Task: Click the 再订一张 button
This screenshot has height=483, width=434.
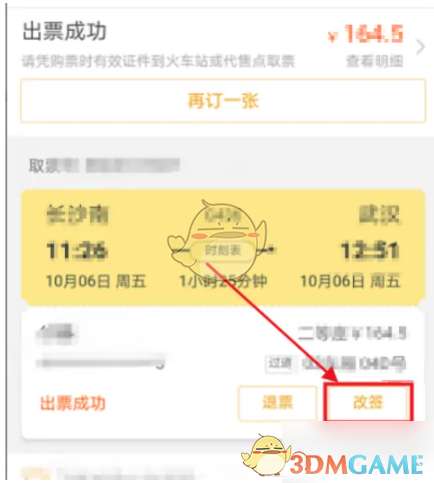Action: tap(223, 101)
